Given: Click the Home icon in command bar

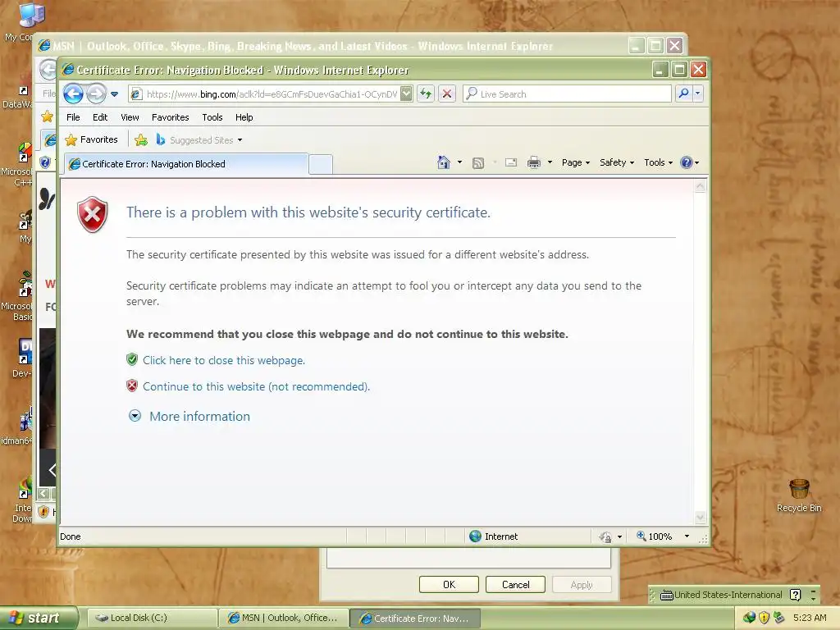Looking at the screenshot, I should pyautogui.click(x=444, y=162).
